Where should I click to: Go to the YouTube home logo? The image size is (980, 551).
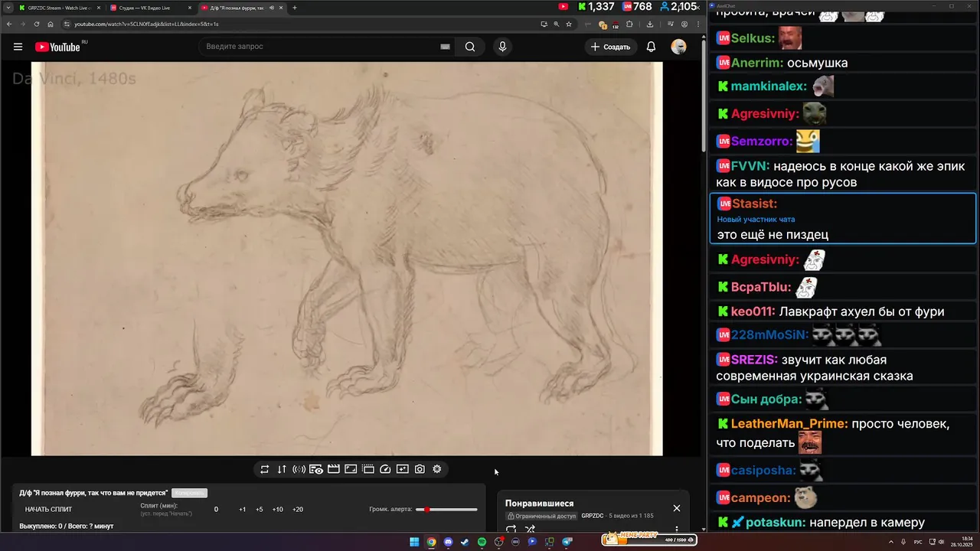(57, 47)
